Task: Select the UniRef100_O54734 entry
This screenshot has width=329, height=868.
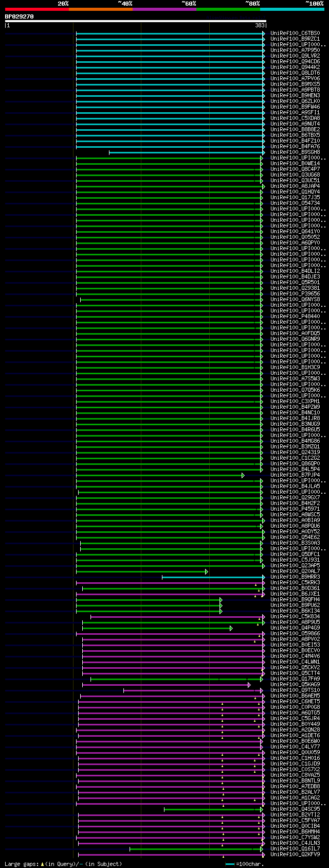Action: pyautogui.click(x=295, y=203)
